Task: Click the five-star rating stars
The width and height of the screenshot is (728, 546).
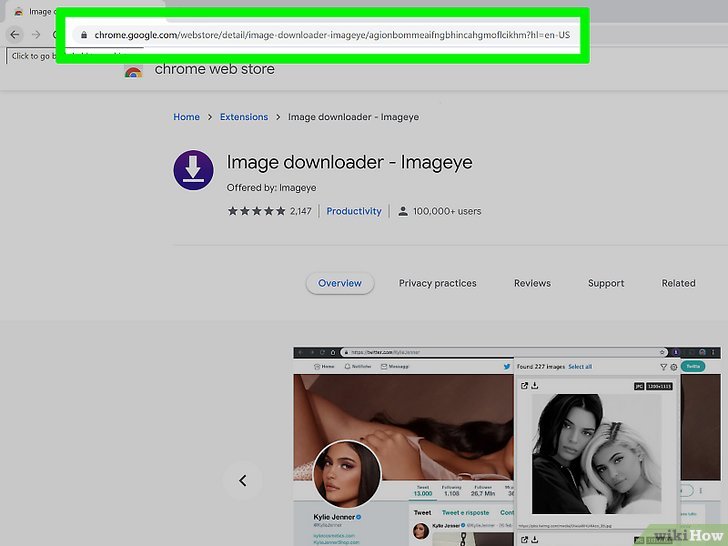Action: coord(256,211)
